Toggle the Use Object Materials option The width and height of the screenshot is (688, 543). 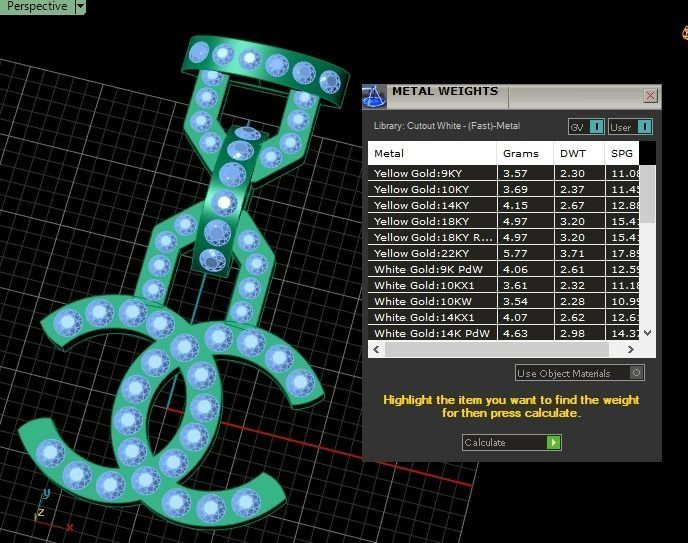(x=580, y=373)
